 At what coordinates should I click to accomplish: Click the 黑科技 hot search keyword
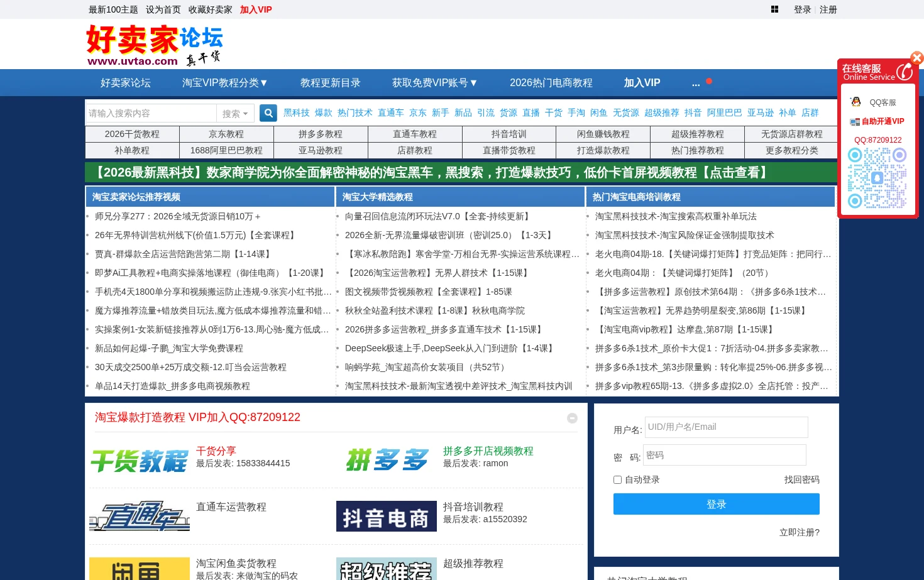click(297, 112)
